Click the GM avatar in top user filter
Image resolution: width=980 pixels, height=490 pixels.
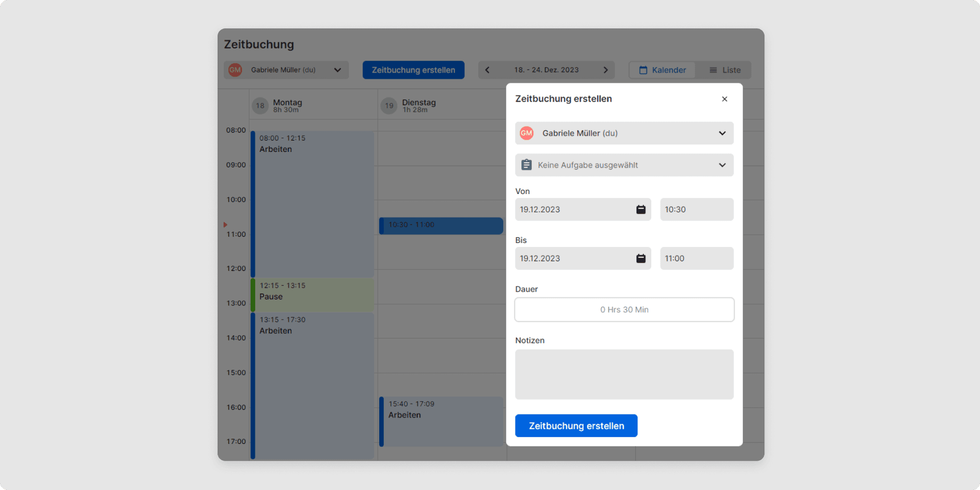(235, 70)
